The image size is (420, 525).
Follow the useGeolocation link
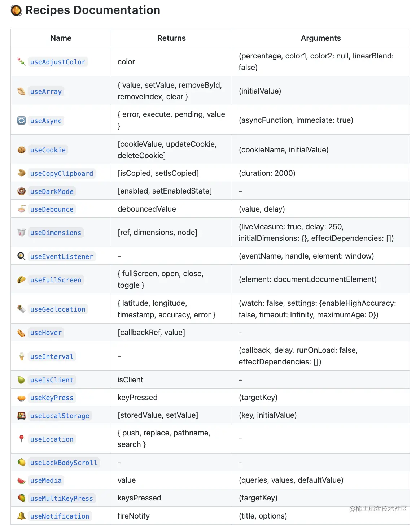click(58, 309)
